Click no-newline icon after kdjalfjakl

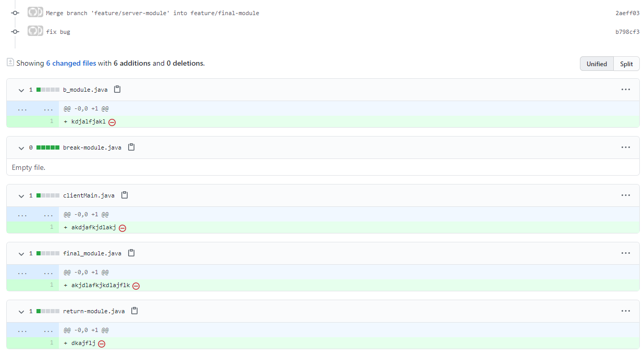(x=112, y=122)
